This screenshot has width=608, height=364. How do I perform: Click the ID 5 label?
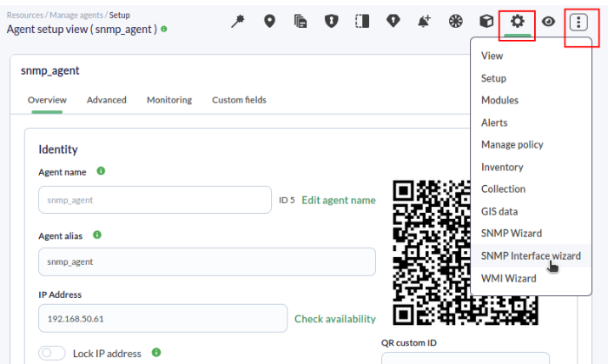287,200
